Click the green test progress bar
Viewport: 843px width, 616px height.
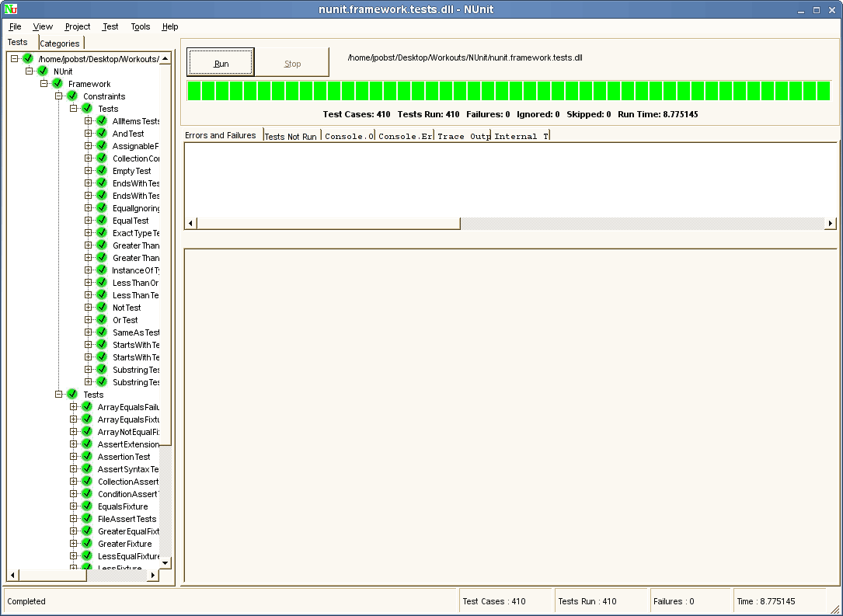click(509, 90)
